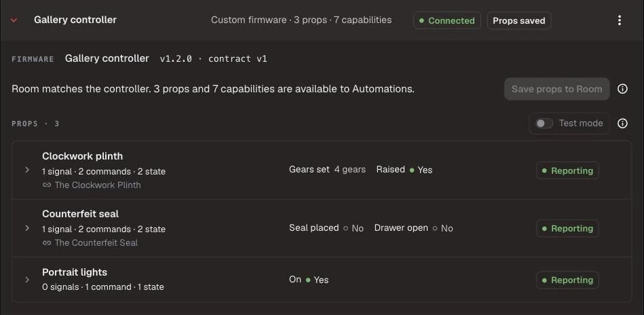Click the link icon beside The Clockwork Plinth
This screenshot has width=644, height=315.
point(46,185)
